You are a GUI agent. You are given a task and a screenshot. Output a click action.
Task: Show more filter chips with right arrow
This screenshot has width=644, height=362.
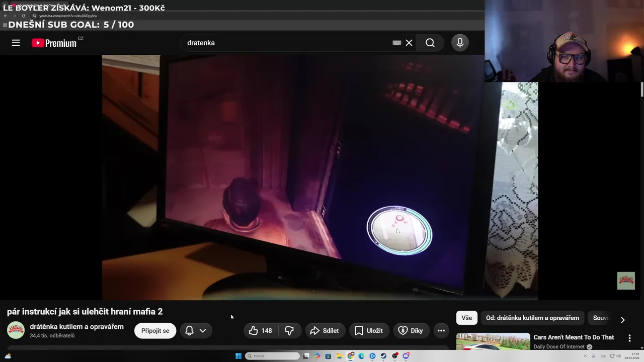622,320
